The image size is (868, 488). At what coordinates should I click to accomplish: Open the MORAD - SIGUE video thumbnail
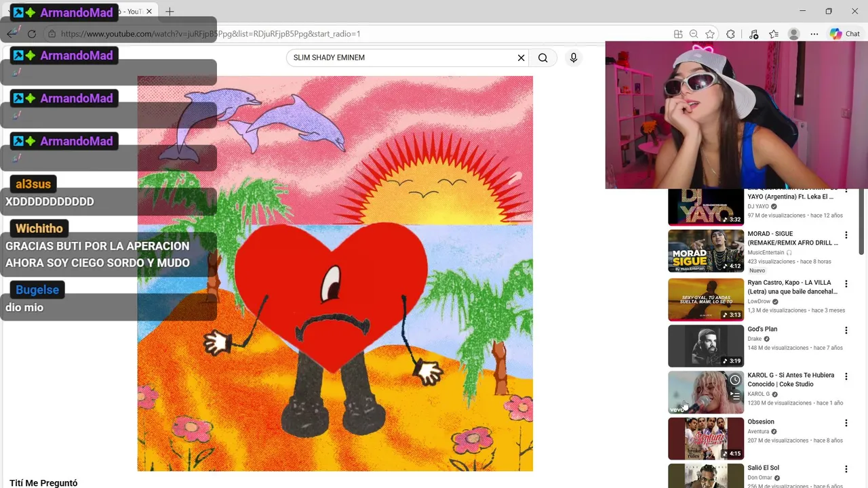(x=706, y=251)
